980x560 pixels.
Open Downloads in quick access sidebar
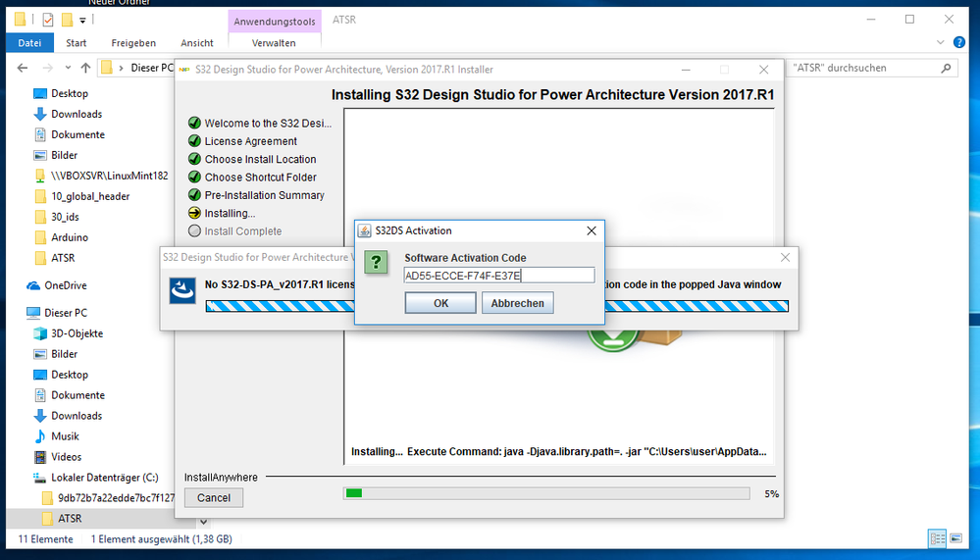click(x=77, y=114)
